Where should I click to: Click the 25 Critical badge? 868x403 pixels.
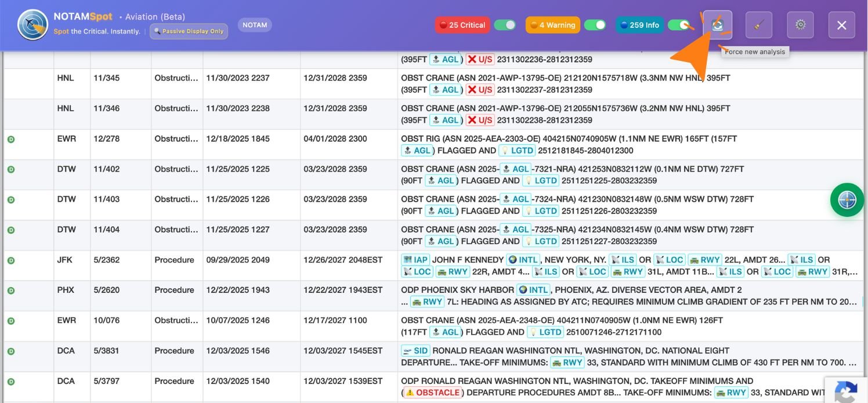point(462,25)
